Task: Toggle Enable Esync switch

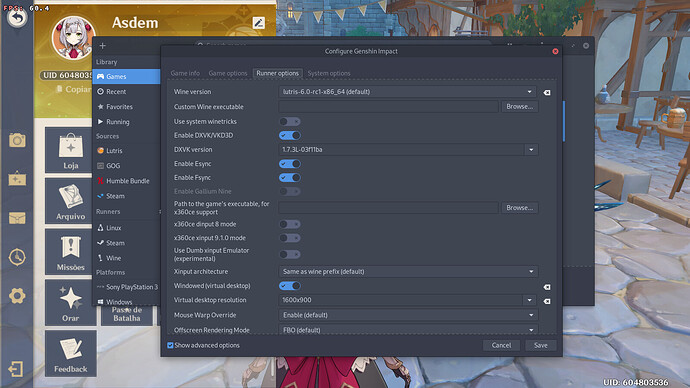Action: tap(290, 164)
